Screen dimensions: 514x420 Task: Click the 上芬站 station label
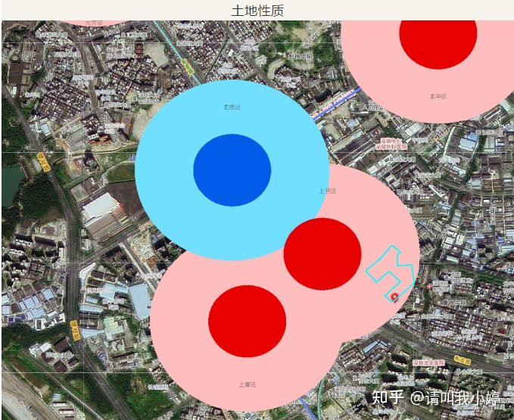point(328,191)
